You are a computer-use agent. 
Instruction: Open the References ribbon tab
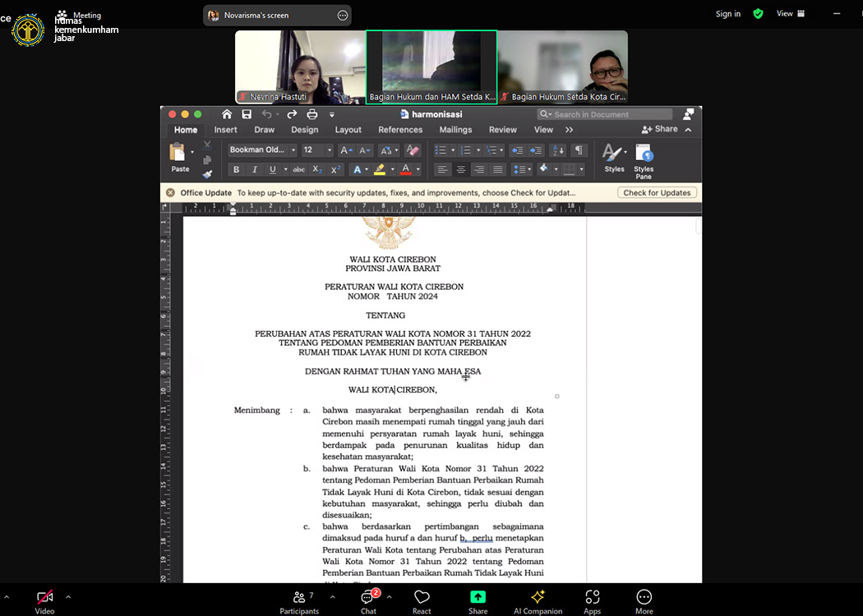pyautogui.click(x=400, y=130)
